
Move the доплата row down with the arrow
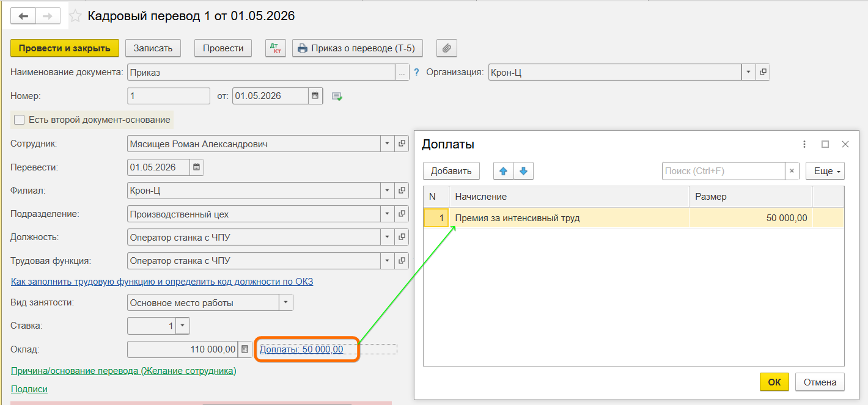(523, 171)
